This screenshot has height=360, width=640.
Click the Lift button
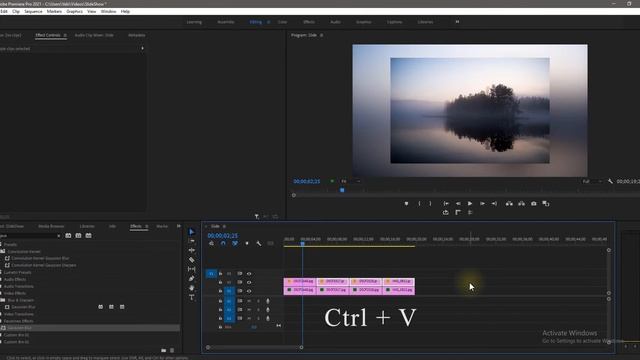click(x=509, y=204)
